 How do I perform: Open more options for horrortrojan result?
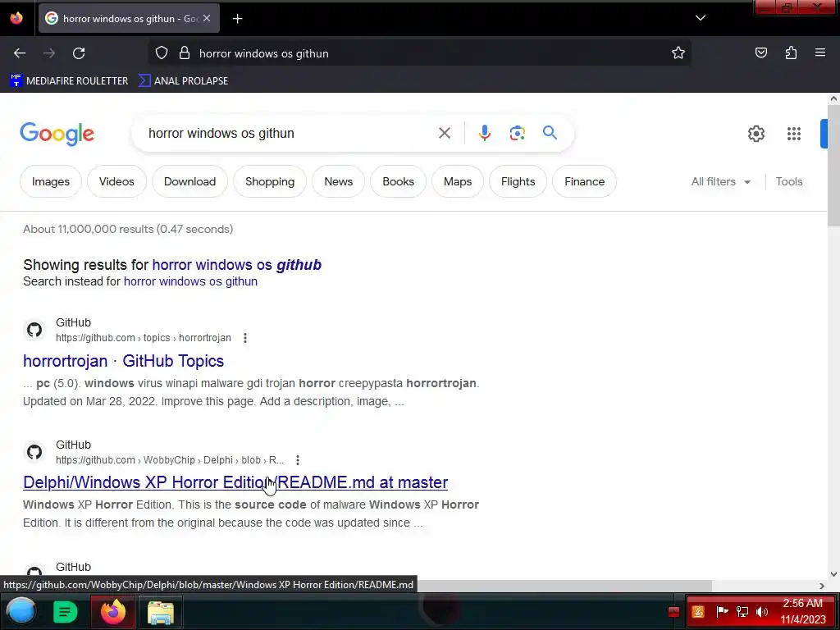coord(244,338)
